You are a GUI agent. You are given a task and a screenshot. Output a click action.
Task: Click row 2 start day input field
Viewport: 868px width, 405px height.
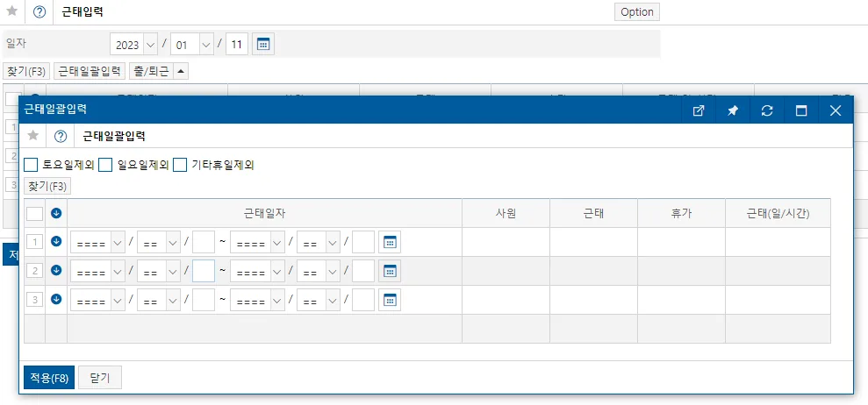(x=204, y=271)
